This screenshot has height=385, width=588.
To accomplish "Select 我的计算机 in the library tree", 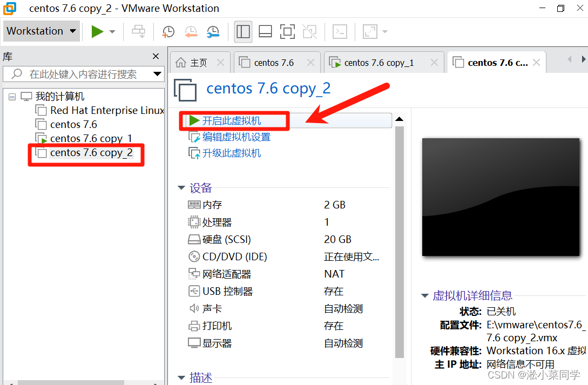I will pyautogui.click(x=59, y=97).
